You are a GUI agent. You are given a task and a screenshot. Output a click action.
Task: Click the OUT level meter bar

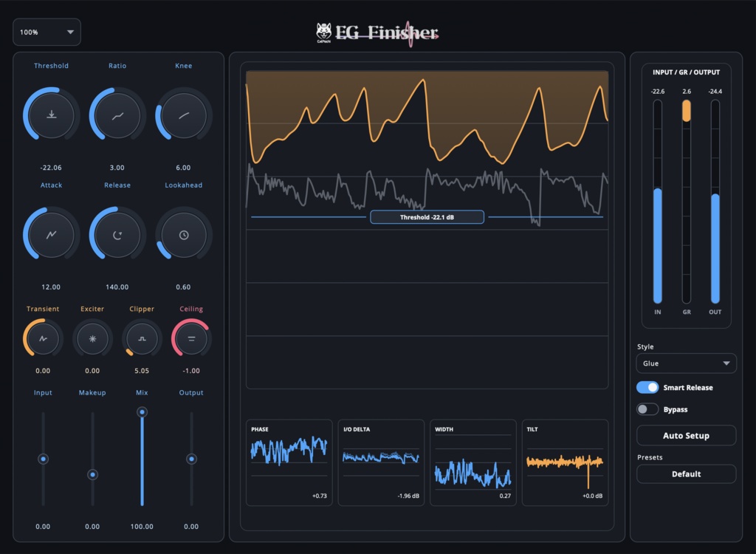click(x=715, y=202)
